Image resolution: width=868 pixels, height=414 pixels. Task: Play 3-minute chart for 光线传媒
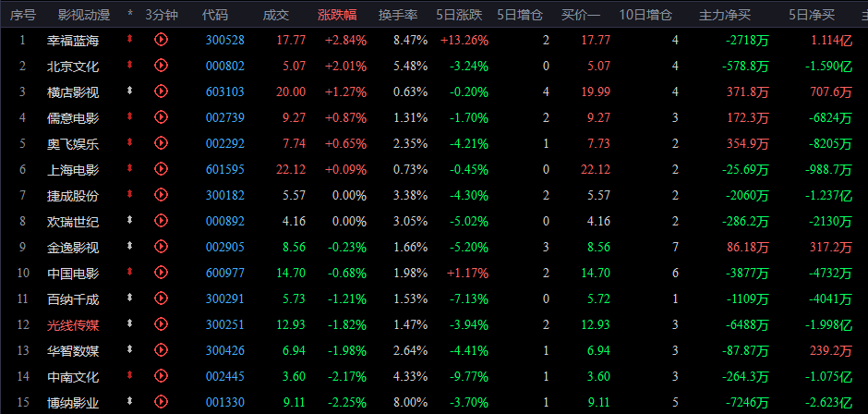(161, 323)
